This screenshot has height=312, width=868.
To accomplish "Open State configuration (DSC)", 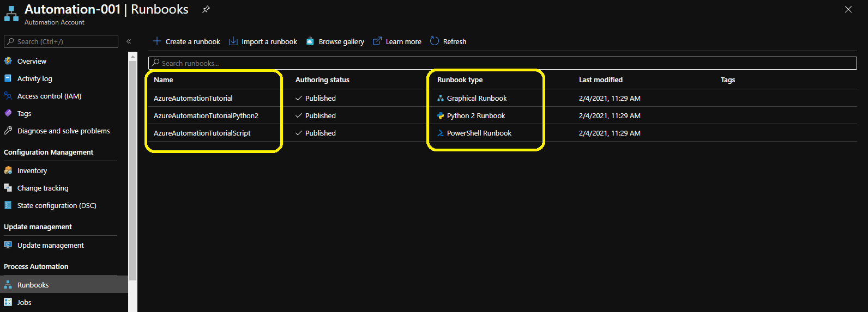I will point(57,205).
